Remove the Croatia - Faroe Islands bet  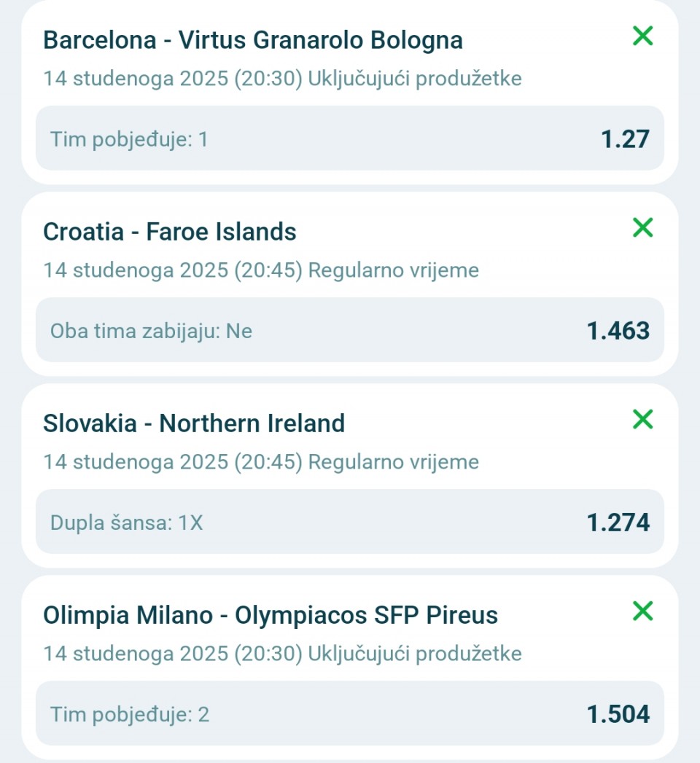click(x=642, y=227)
